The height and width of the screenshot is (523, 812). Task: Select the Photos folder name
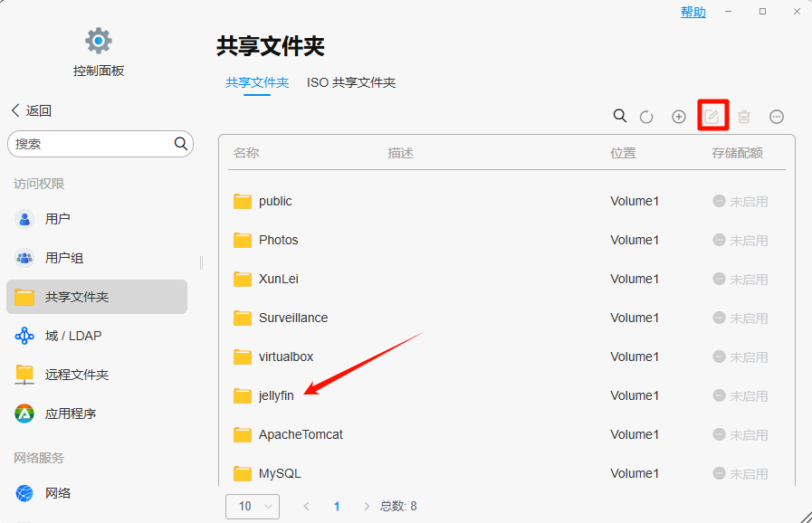click(x=279, y=240)
